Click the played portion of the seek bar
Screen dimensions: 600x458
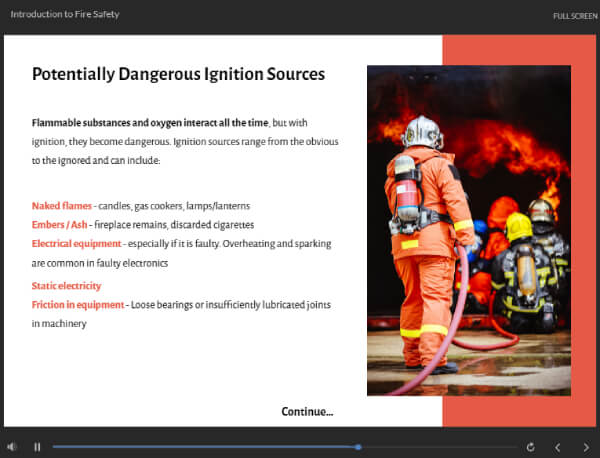200,447
